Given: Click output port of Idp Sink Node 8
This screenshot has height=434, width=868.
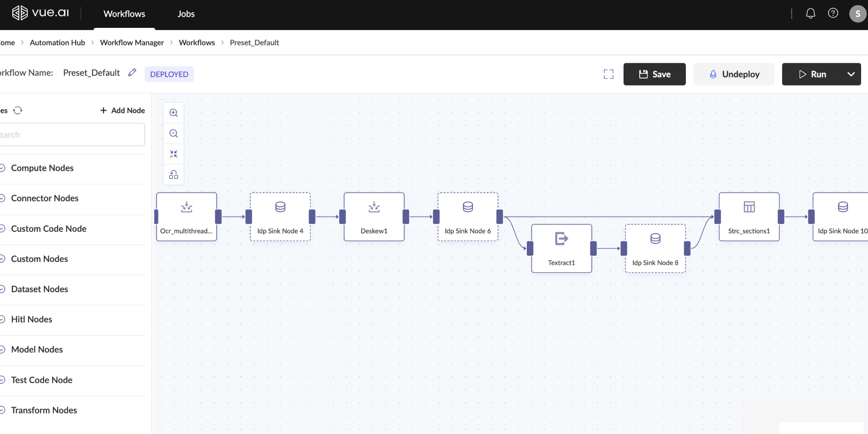Looking at the screenshot, I should pos(687,248).
